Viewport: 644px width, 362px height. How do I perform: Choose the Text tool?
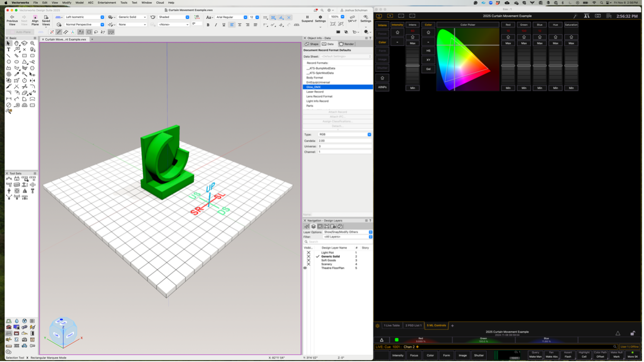(9, 49)
